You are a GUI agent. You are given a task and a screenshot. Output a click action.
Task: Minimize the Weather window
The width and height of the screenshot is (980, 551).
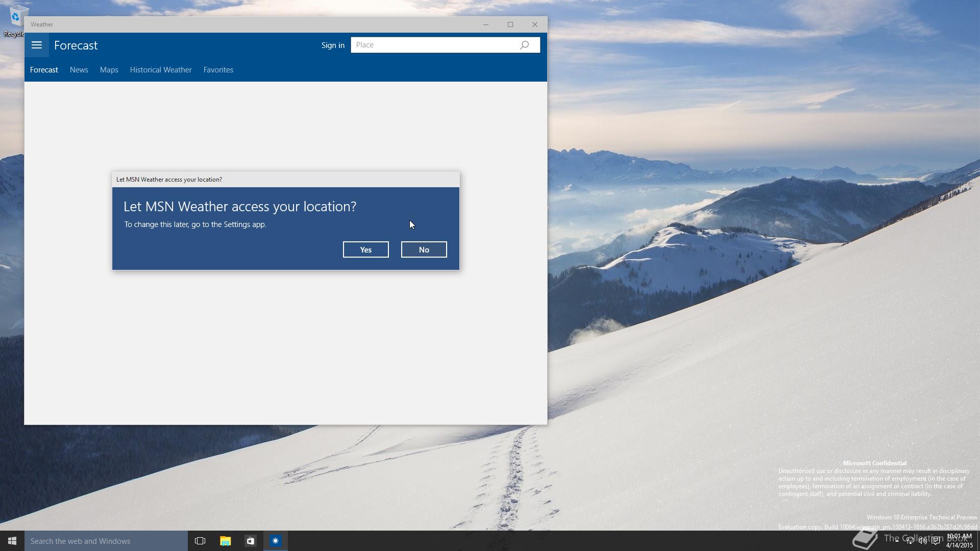click(486, 24)
